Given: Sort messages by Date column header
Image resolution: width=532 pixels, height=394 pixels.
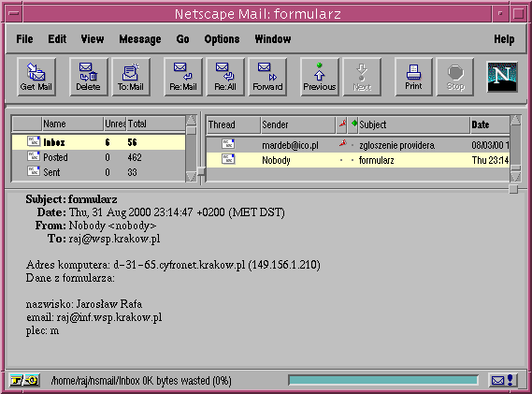Looking at the screenshot, I should pyautogui.click(x=490, y=124).
